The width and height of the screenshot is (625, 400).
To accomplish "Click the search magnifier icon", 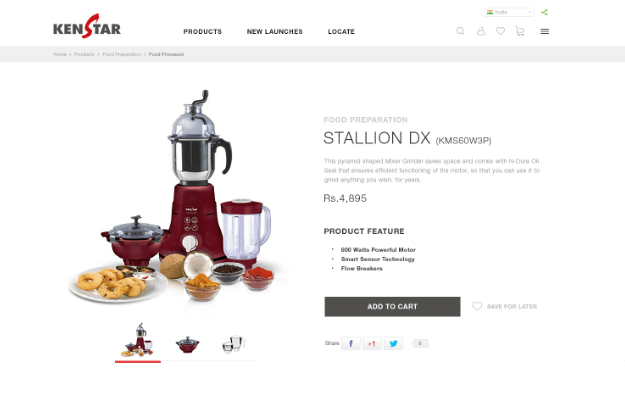I will pyautogui.click(x=460, y=31).
